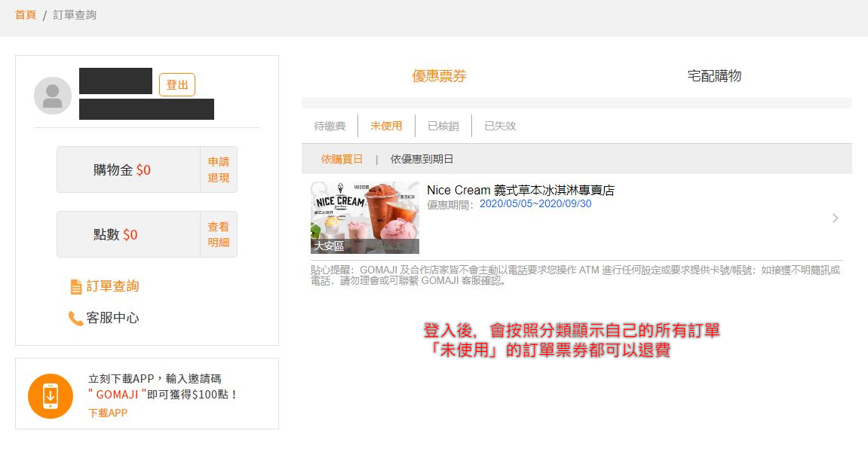The width and height of the screenshot is (868, 455).
Task: Click the orange app download icon
Action: click(51, 395)
